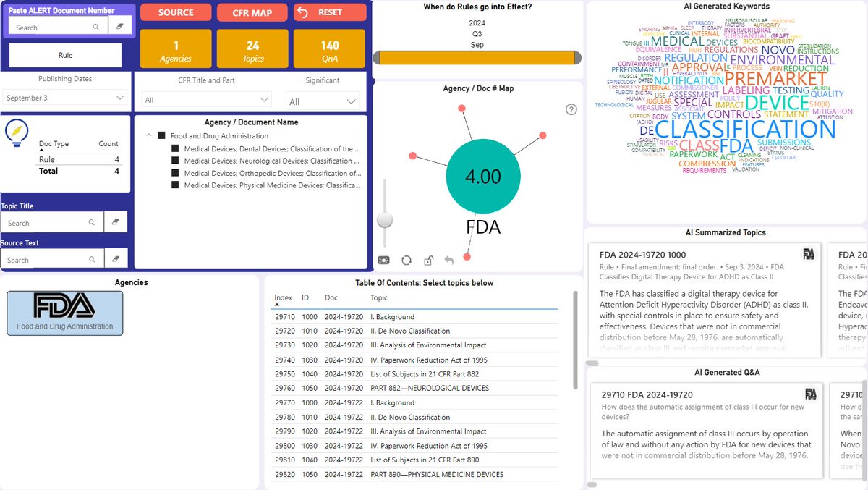Click the AI Generated Q&A horizontal scrollbar
The width and height of the screenshot is (868, 490).
(592, 484)
